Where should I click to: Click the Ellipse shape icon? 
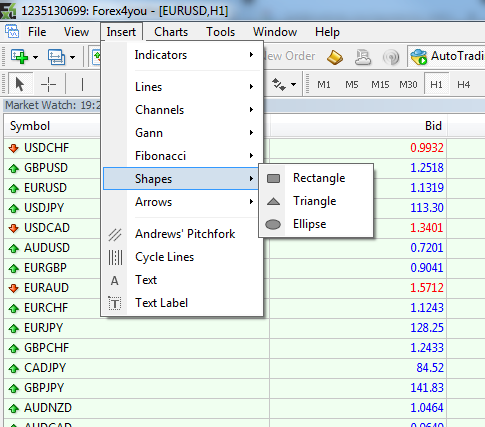[x=273, y=224]
